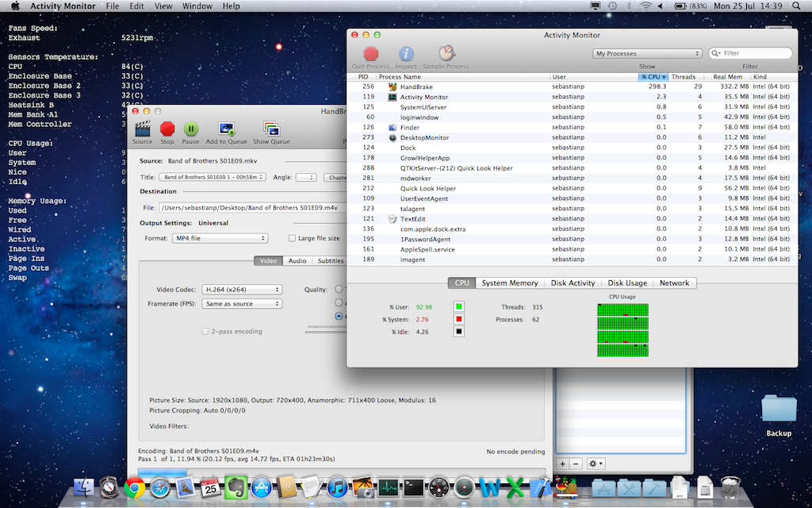
Task: Open Microsoft Word from the Dock
Action: point(489,488)
